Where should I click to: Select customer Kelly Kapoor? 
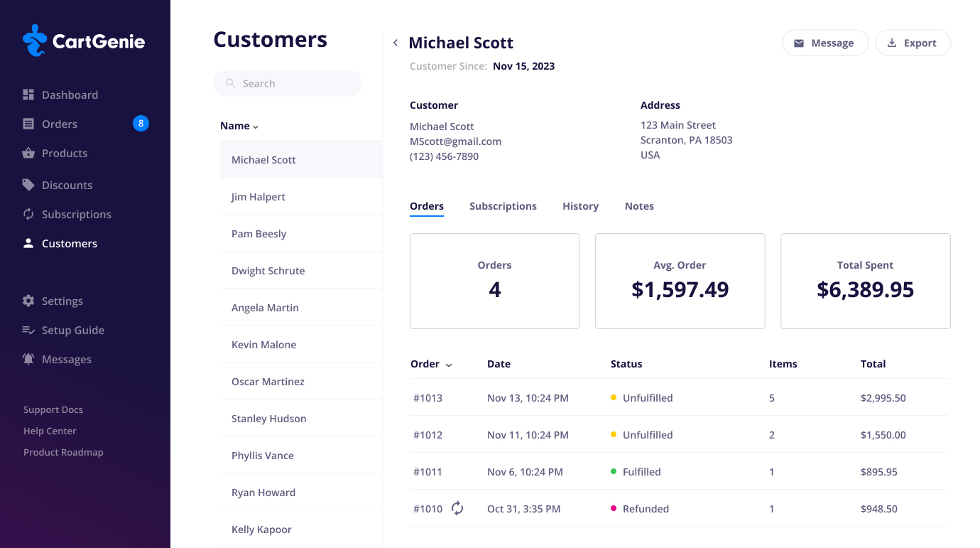click(x=301, y=530)
